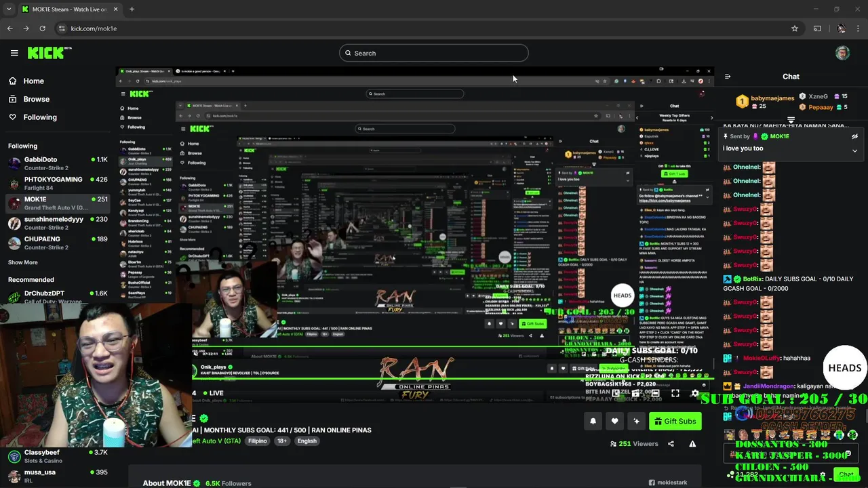
Task: Expand the gift leaderboard handle
Action: [791, 120]
